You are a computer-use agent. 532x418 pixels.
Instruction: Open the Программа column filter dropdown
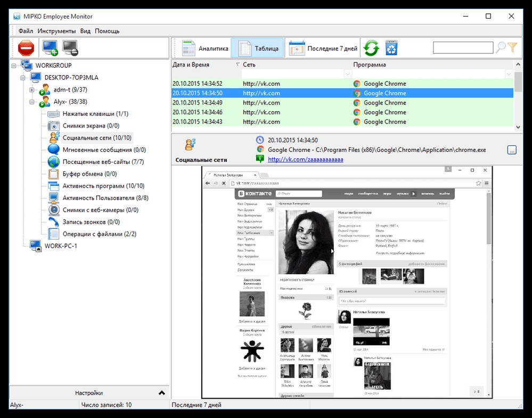(509, 73)
